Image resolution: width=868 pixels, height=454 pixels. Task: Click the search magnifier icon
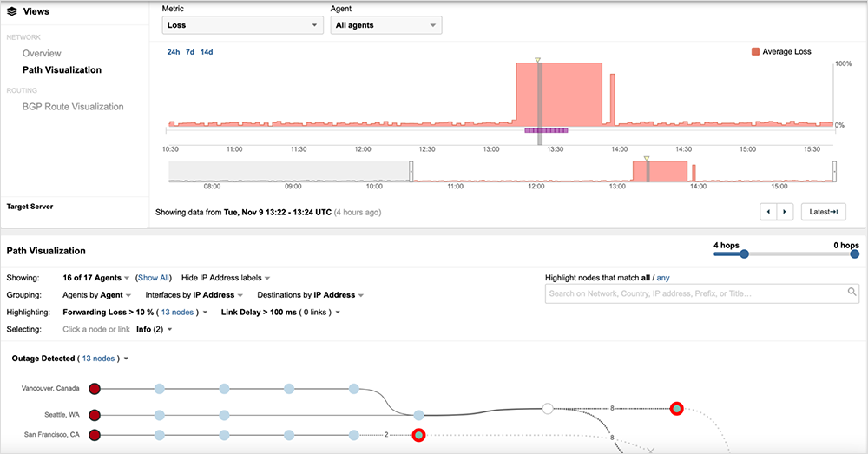(852, 293)
